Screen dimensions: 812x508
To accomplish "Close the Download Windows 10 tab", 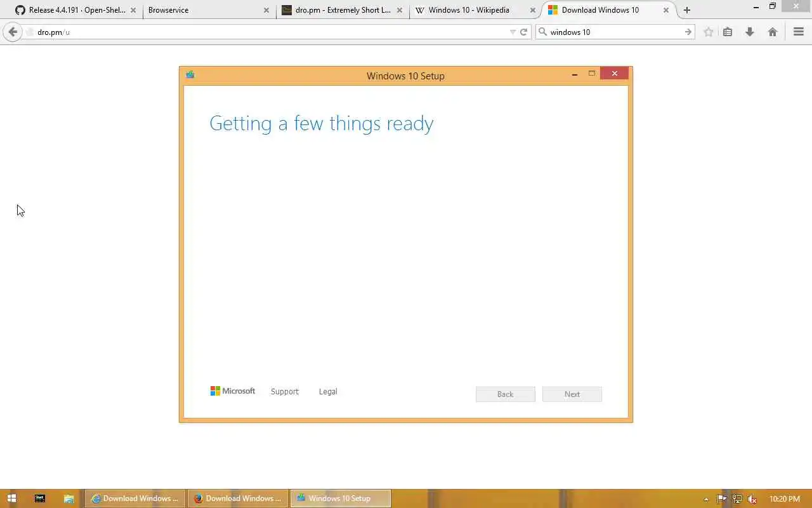I will point(666,10).
